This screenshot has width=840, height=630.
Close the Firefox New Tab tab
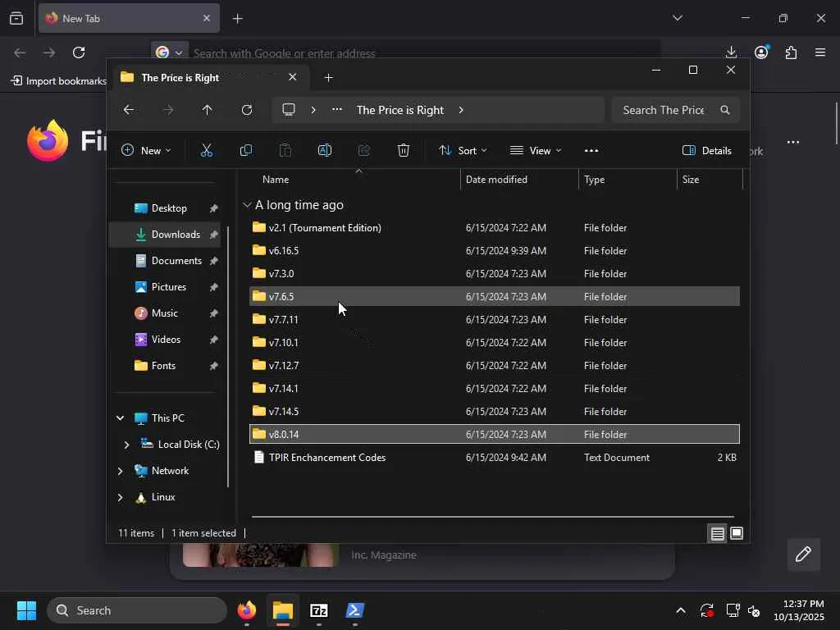(x=207, y=18)
